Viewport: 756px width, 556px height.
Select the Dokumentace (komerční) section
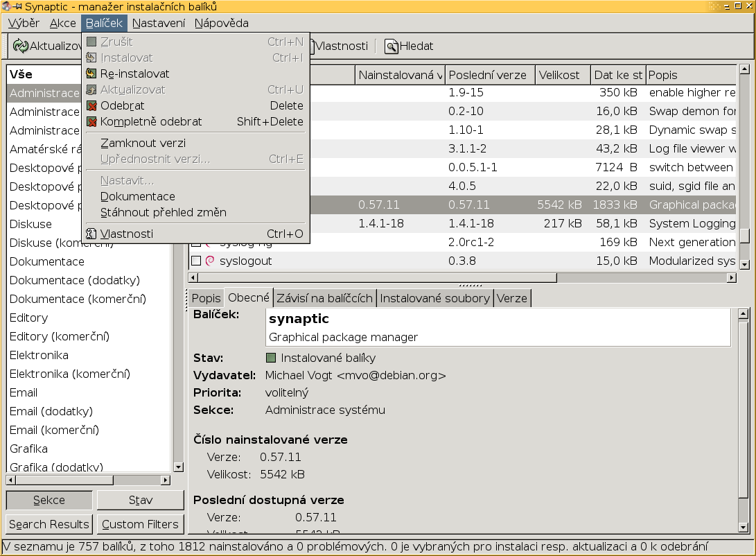[x=89, y=299]
